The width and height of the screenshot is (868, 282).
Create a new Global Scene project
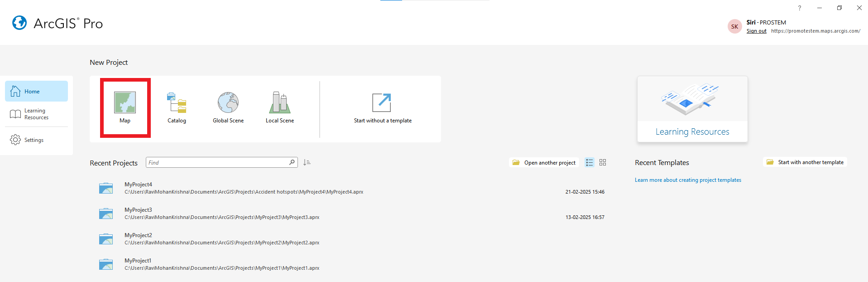(x=228, y=108)
